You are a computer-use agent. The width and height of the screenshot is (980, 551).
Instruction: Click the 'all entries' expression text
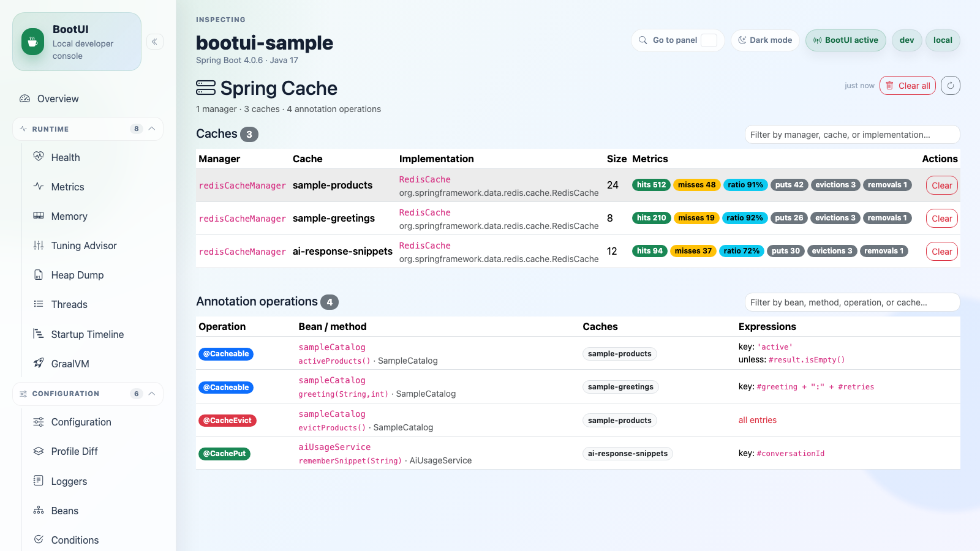pyautogui.click(x=757, y=420)
